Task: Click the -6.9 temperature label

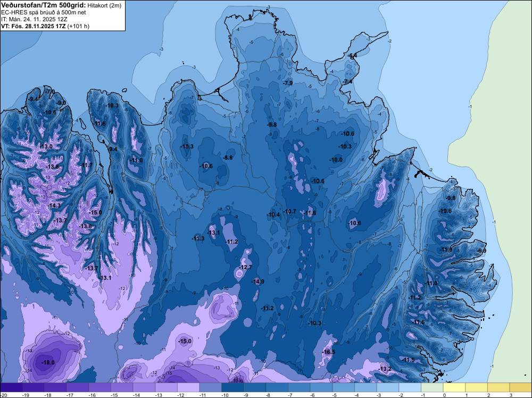Action: [481, 251]
